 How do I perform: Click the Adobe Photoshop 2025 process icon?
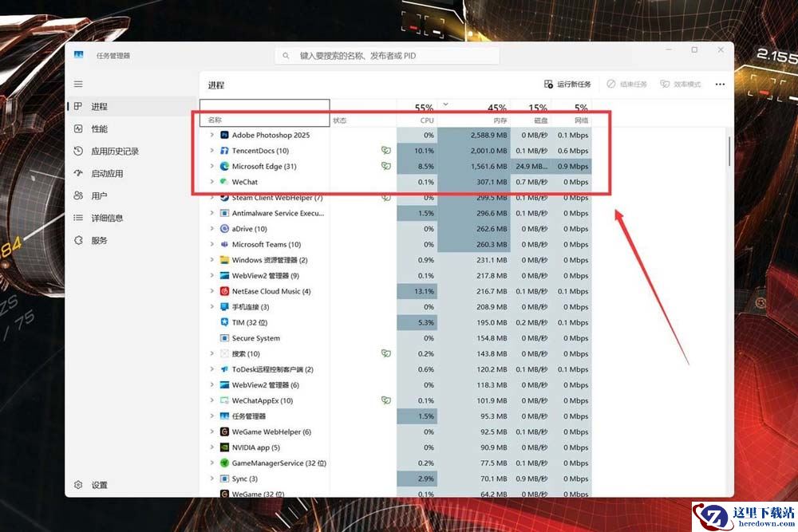point(224,135)
